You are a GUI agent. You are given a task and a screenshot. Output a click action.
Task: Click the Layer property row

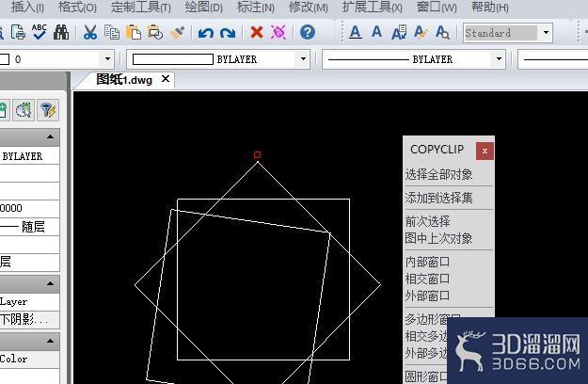click(x=29, y=302)
